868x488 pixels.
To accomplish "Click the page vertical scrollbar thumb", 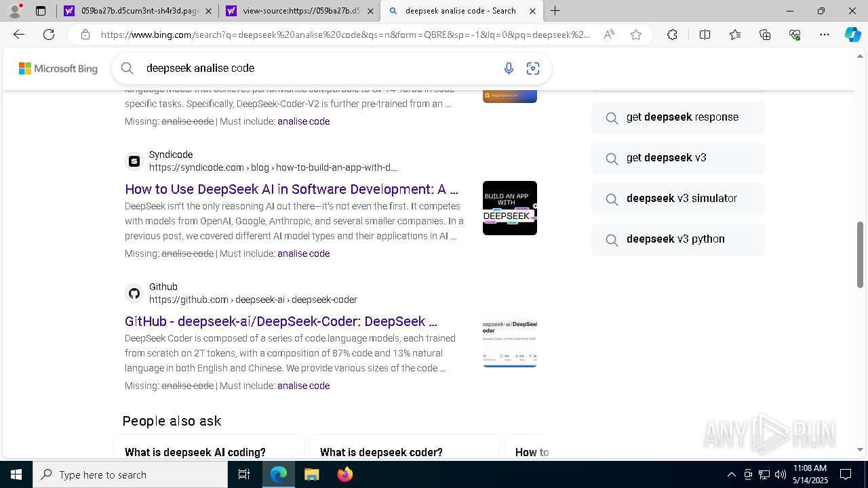I will (x=861, y=254).
